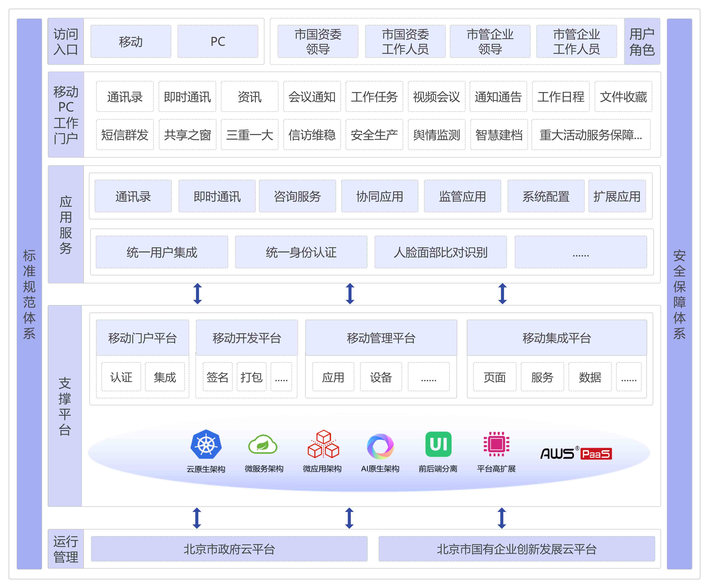Image resolution: width=709 pixels, height=588 pixels.
Task: Click the 北京市政府云平台 bar
Action: tap(229, 549)
